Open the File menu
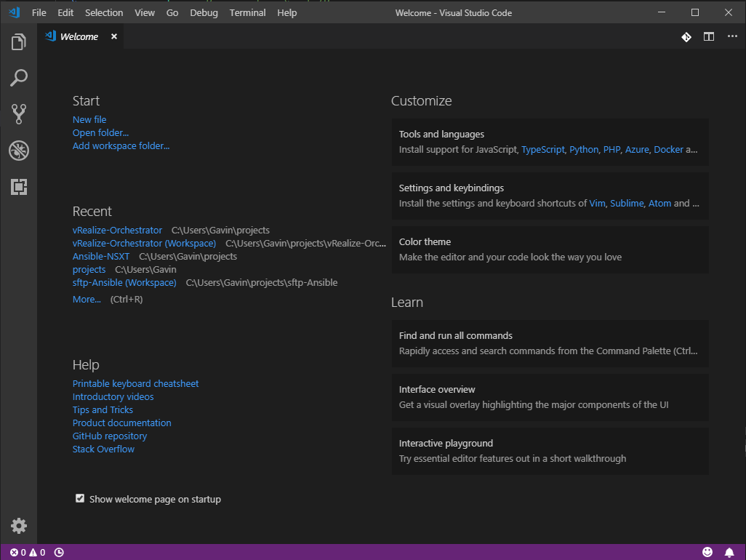 point(39,13)
